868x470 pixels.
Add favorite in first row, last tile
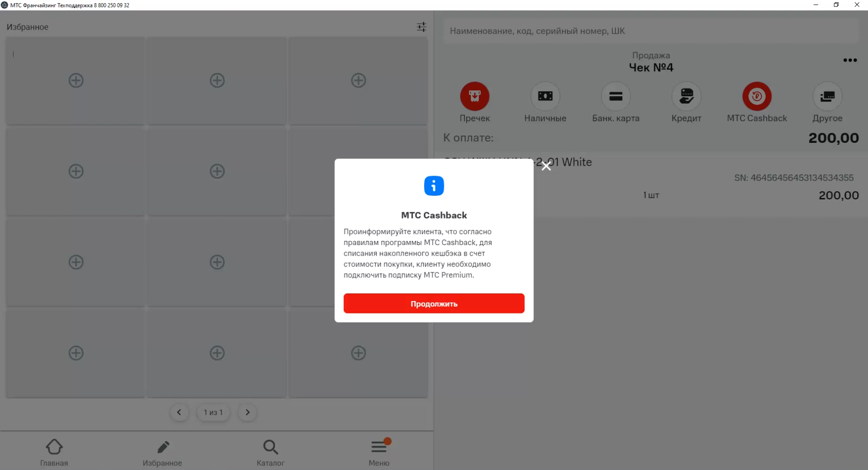[x=358, y=80]
